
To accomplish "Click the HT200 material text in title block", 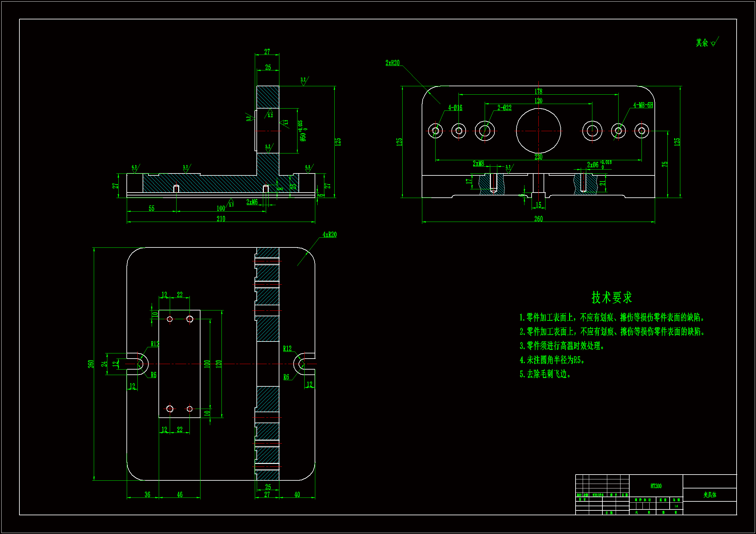I will click(x=655, y=486).
